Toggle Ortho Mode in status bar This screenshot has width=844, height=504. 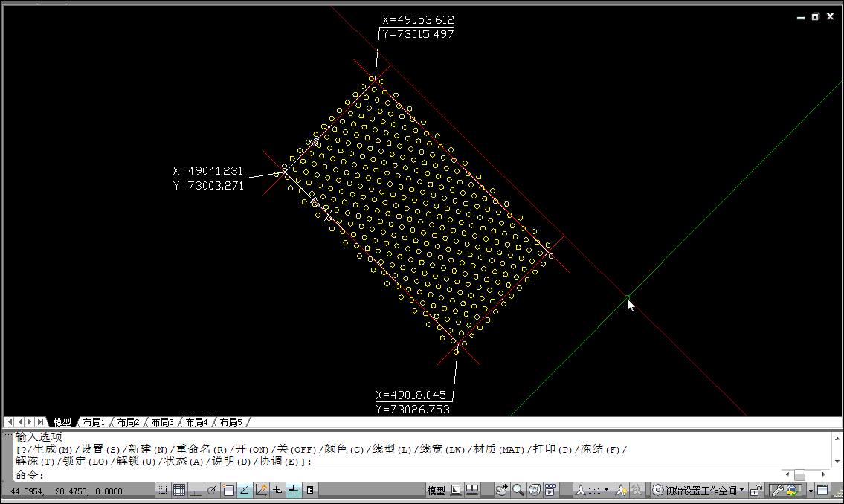click(x=196, y=490)
